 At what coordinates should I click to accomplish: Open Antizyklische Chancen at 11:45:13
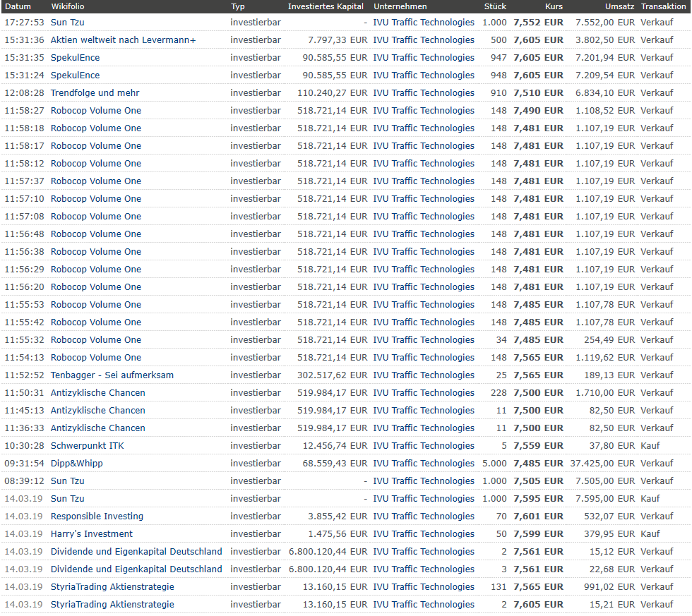[97, 411]
